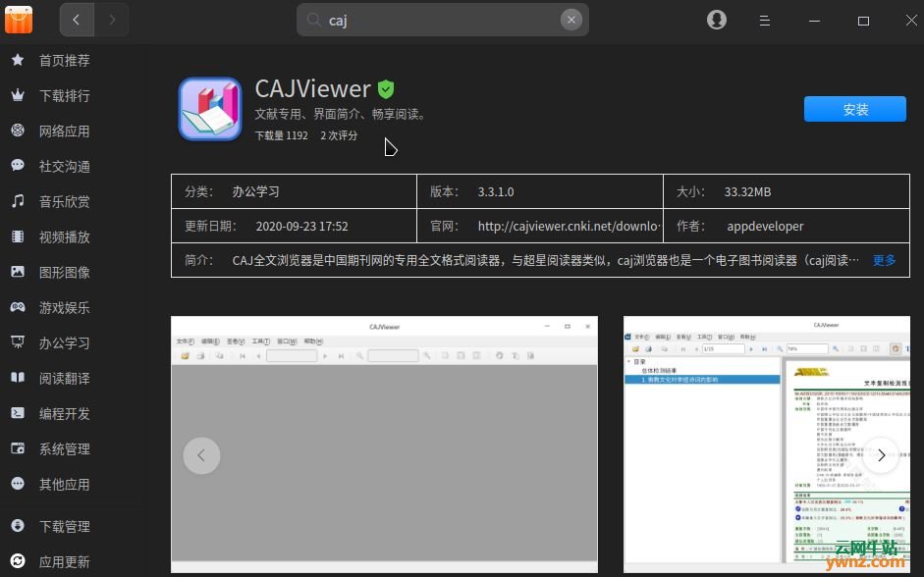Select 网络应用 in the sidebar
Image resolution: width=924 pixels, height=577 pixels.
64,131
